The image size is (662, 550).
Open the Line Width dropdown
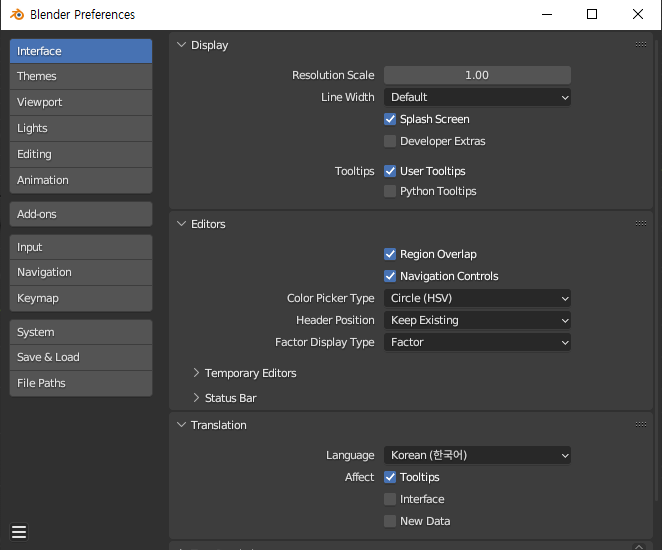point(477,98)
